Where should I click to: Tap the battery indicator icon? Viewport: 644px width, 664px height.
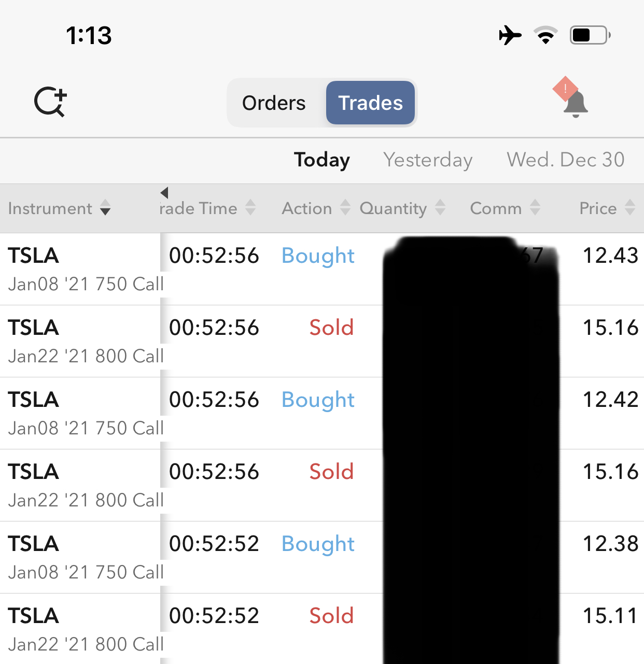click(590, 36)
